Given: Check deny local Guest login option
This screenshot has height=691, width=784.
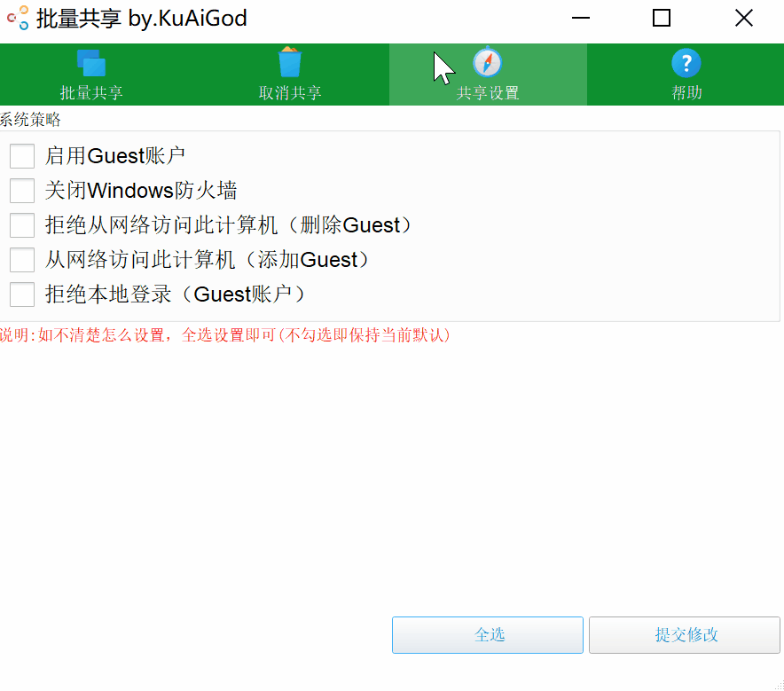Looking at the screenshot, I should click(x=21, y=294).
